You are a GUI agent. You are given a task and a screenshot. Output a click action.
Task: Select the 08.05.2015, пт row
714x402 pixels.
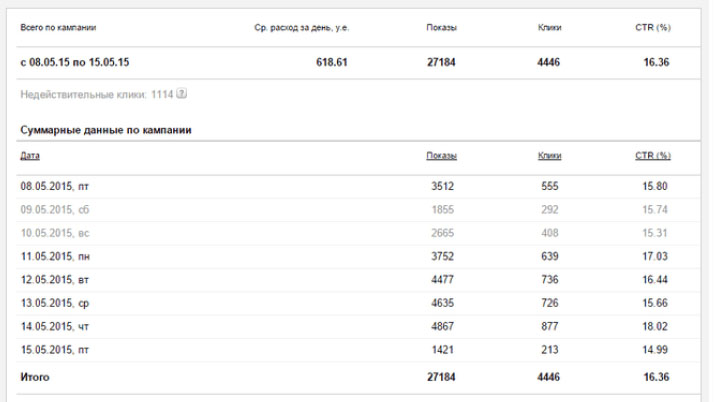click(358, 187)
